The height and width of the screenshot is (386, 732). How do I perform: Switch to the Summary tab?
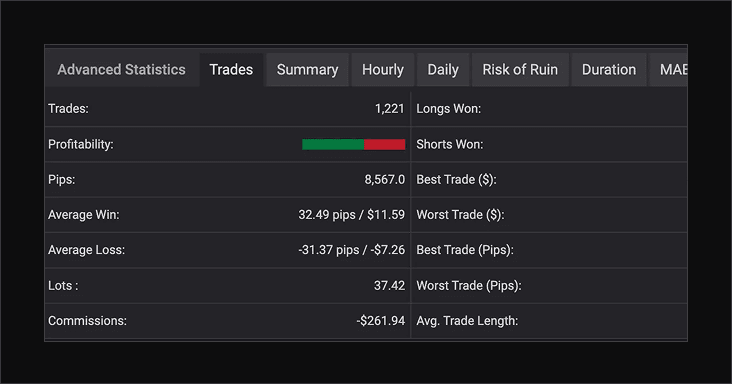pyautogui.click(x=307, y=70)
